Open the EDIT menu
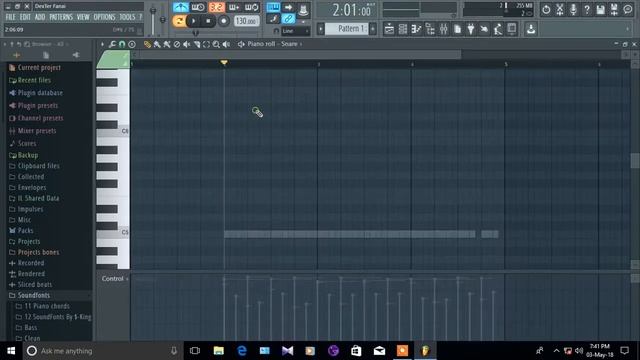640x360 pixels. [25, 17]
